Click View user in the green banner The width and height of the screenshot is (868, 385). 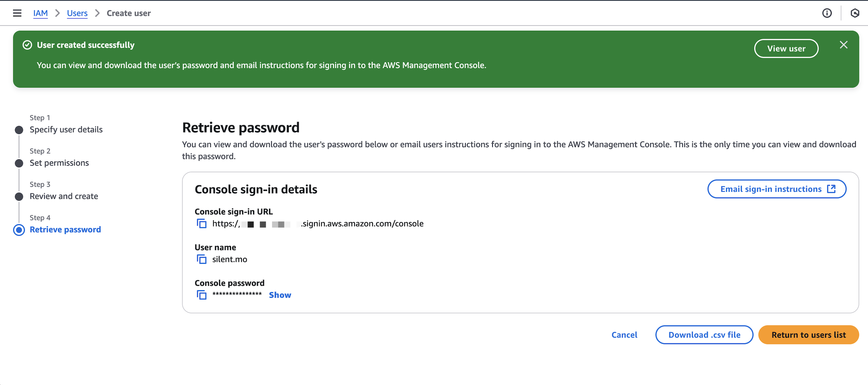click(786, 48)
